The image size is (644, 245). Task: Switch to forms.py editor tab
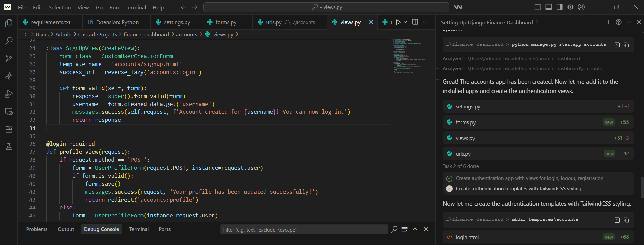pyautogui.click(x=227, y=22)
